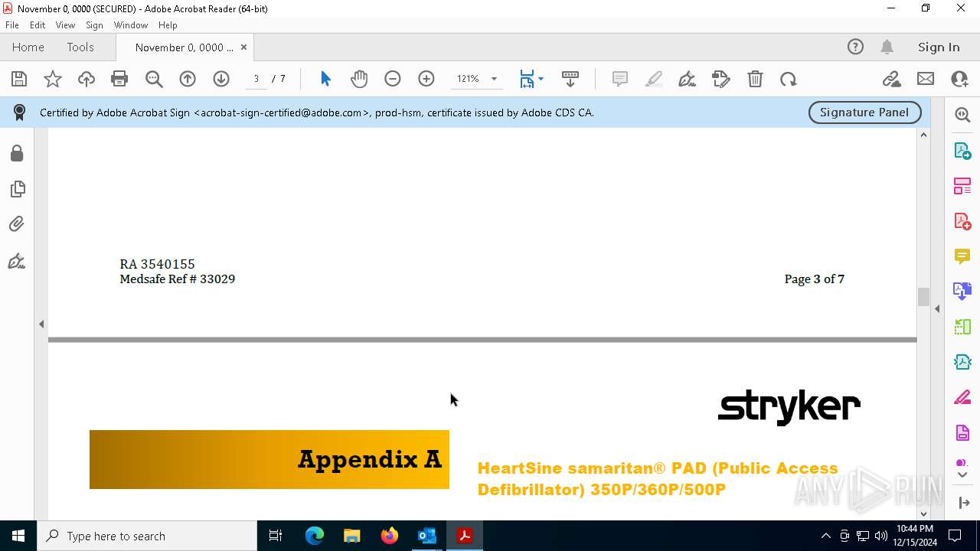The width and height of the screenshot is (980, 551).
Task: Open Organize Pages tool in right pane
Action: (962, 186)
